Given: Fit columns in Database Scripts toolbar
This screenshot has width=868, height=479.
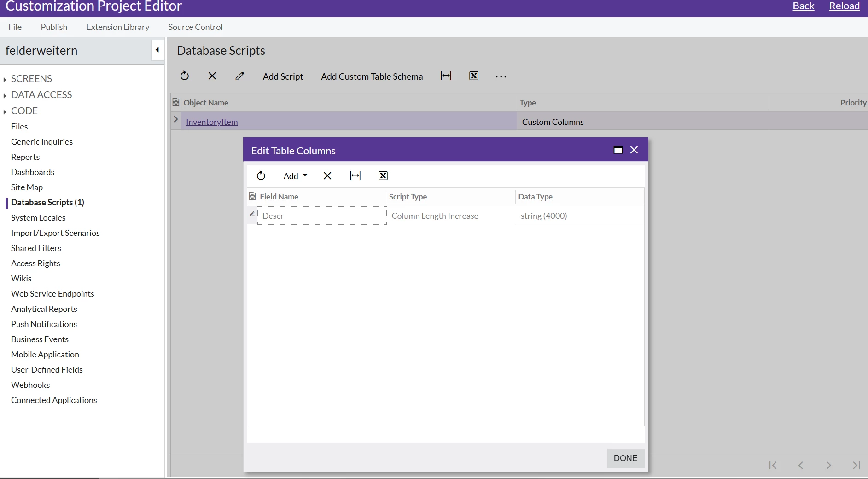Looking at the screenshot, I should point(446,76).
